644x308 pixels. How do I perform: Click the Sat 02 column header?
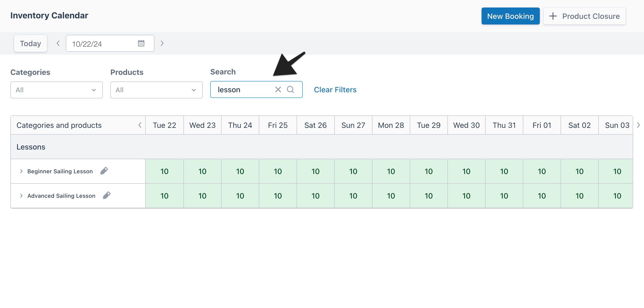(x=579, y=125)
